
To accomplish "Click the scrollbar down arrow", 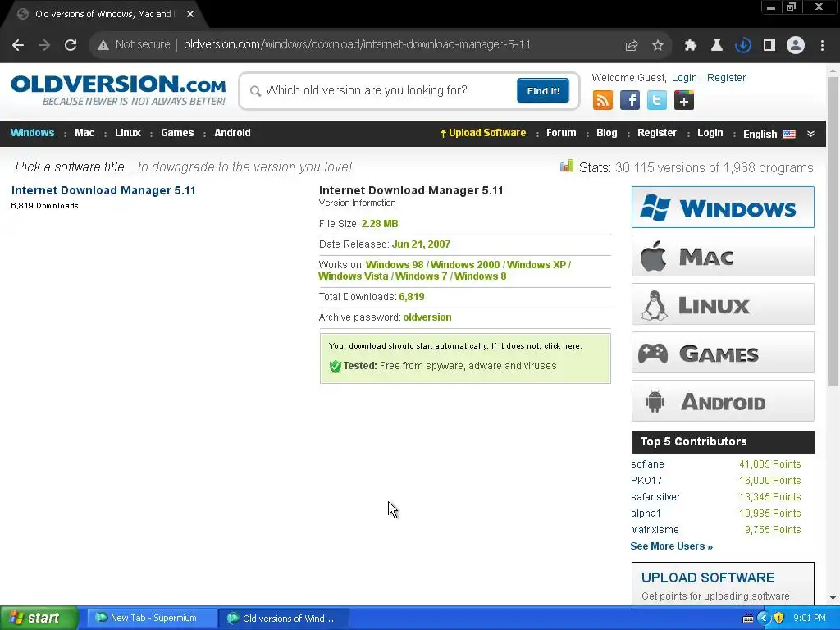I will (x=833, y=598).
